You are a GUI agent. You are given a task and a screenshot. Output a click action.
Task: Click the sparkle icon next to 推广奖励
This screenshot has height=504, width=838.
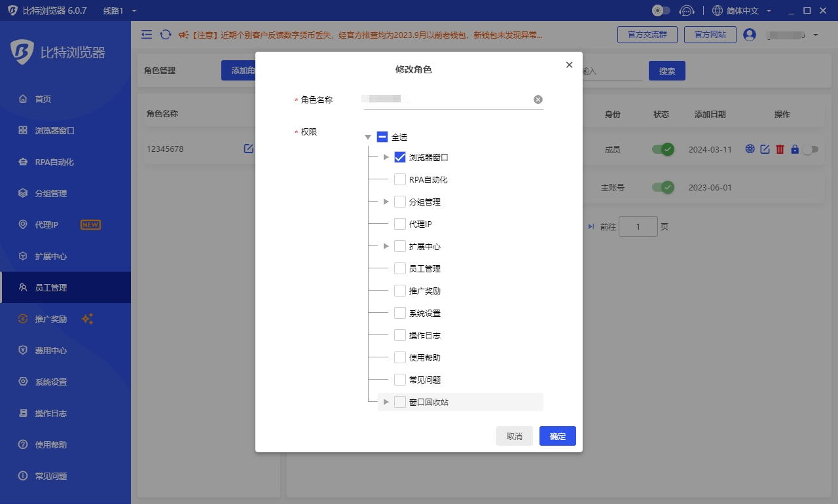88,319
